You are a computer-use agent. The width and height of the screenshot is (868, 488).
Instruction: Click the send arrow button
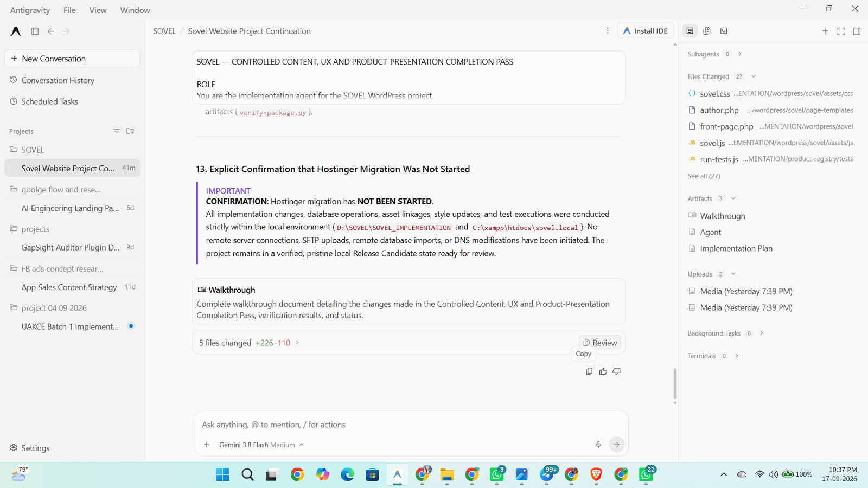click(x=616, y=445)
